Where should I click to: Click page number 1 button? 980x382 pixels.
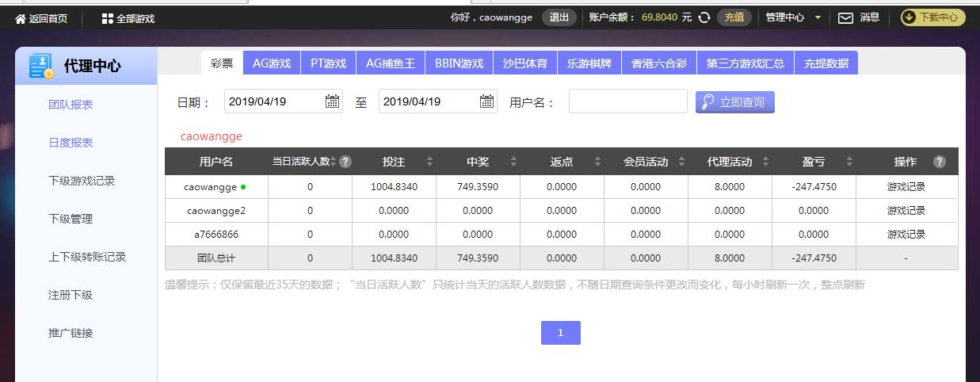[x=561, y=333]
